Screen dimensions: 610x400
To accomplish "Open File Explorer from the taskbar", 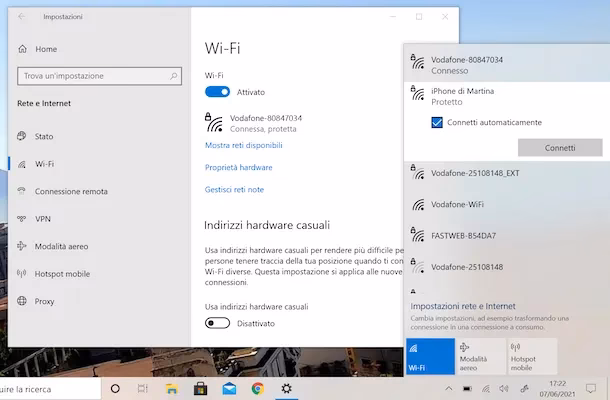I will (x=172, y=388).
